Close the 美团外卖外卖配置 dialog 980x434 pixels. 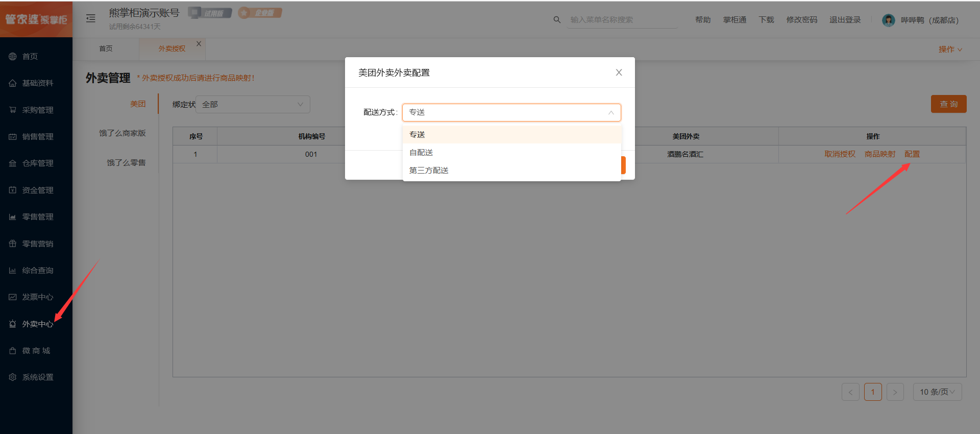[x=619, y=73]
